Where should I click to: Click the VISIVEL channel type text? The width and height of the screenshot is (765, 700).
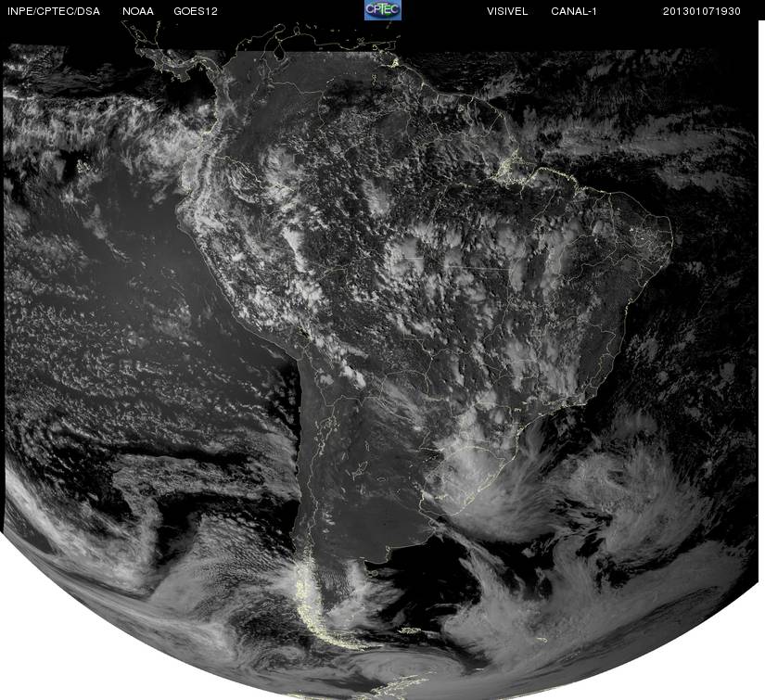click(507, 11)
